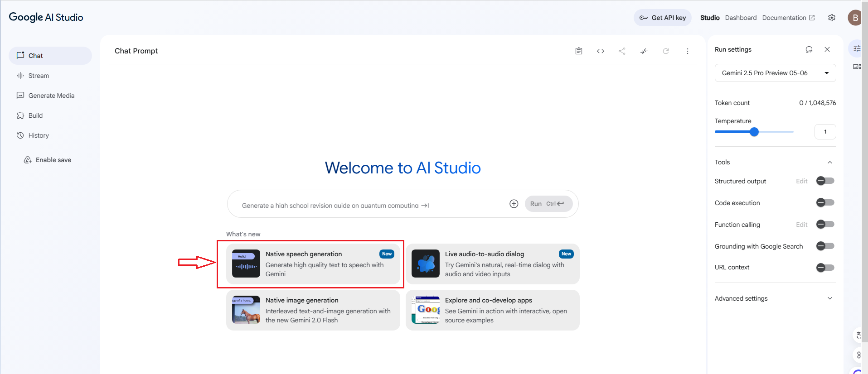This screenshot has width=868, height=374.
Task: Enable Grounding with Google Search
Action: [825, 246]
